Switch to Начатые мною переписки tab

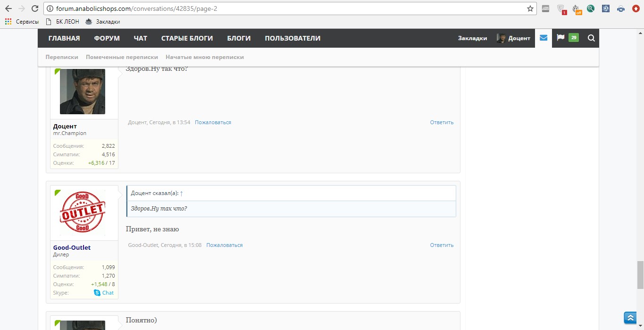(x=204, y=57)
